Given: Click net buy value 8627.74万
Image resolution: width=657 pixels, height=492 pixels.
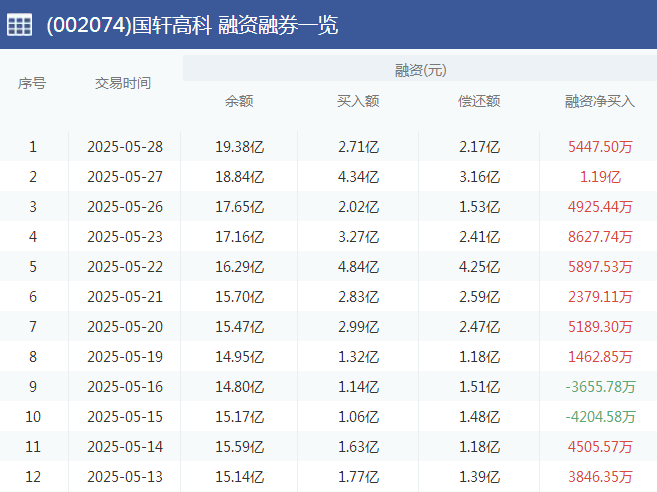Looking at the screenshot, I should coord(600,237).
